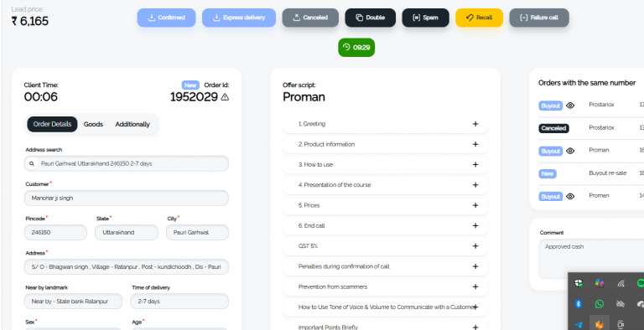Click the warning triangle beside Order Id

click(x=225, y=97)
